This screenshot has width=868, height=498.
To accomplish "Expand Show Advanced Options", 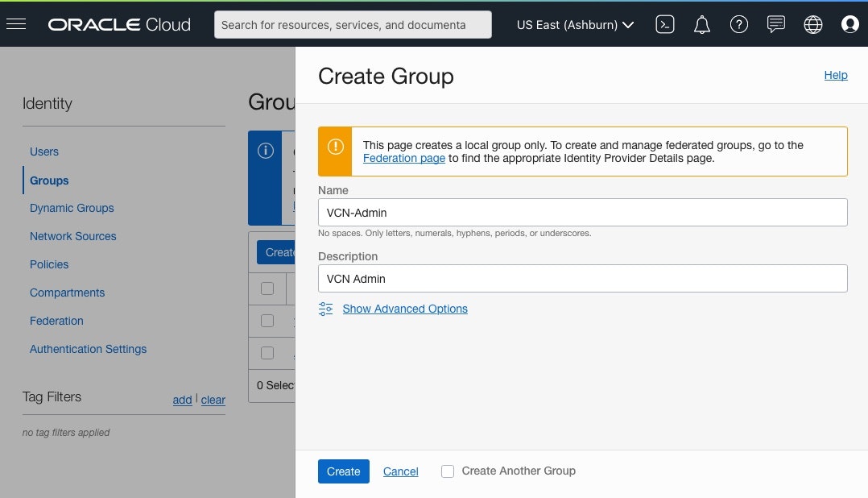I will (405, 309).
